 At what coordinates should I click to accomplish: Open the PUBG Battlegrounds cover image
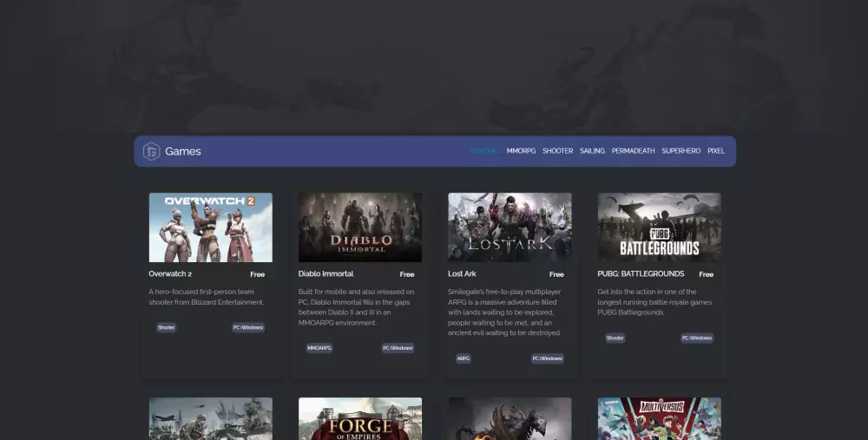point(660,227)
